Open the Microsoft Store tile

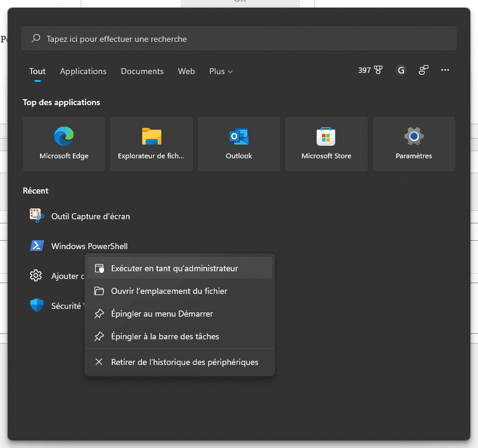(326, 144)
